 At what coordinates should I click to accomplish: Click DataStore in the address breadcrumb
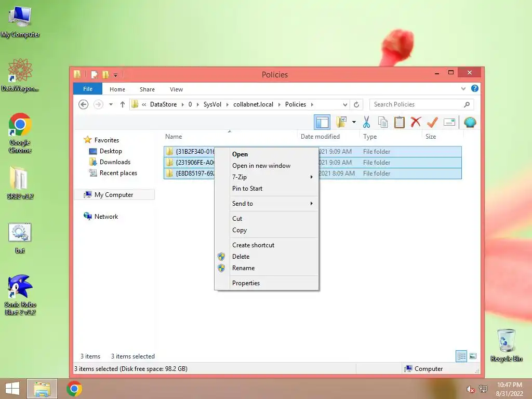[163, 104]
